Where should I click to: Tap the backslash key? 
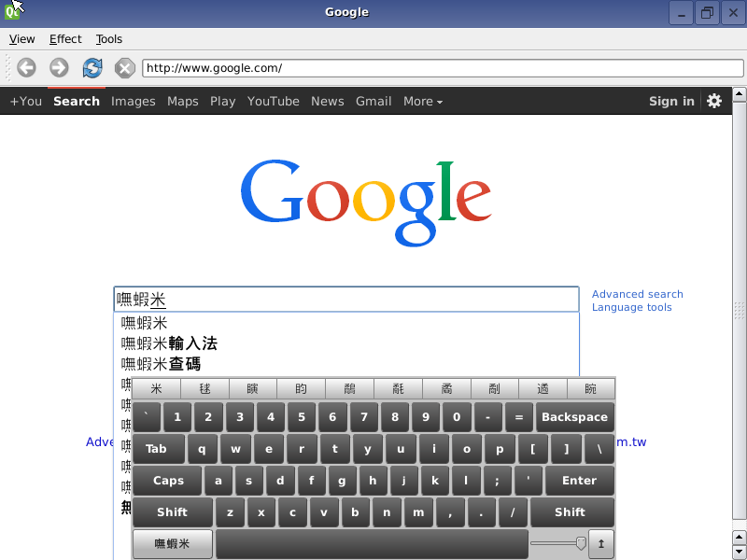point(599,449)
